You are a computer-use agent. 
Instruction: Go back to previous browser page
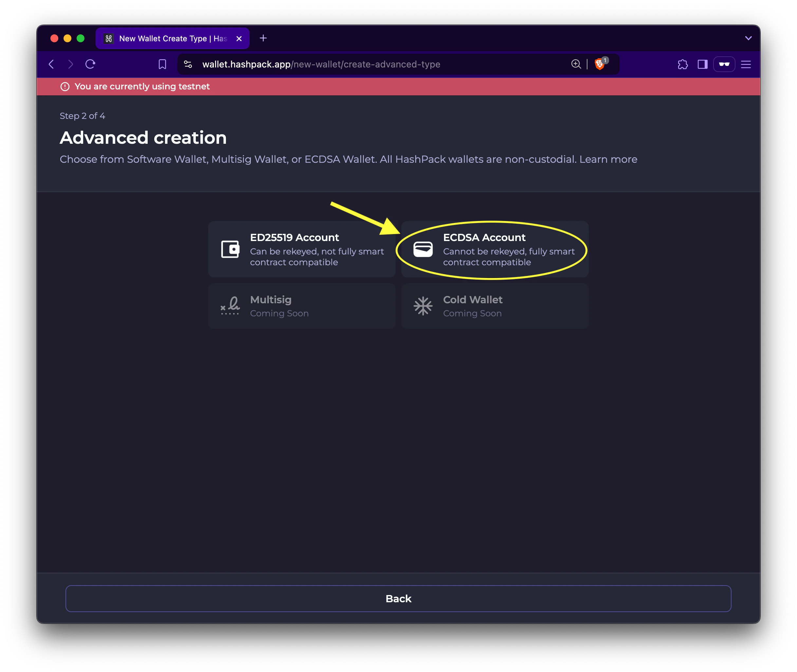point(52,64)
